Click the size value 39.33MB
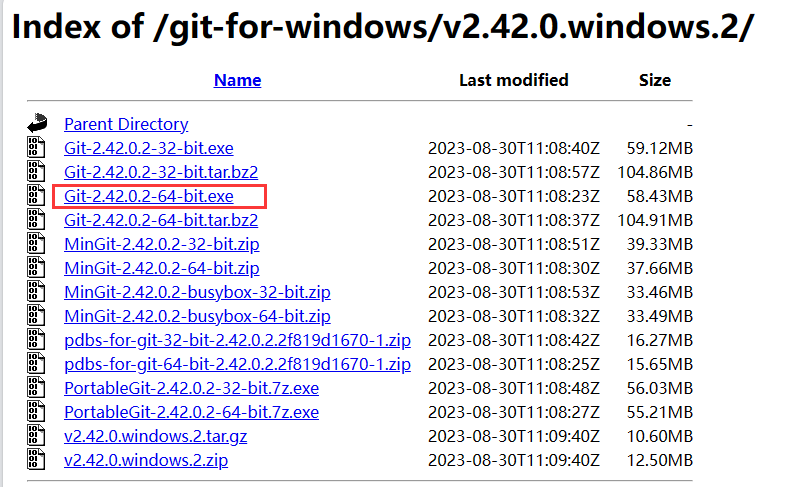 tap(659, 244)
